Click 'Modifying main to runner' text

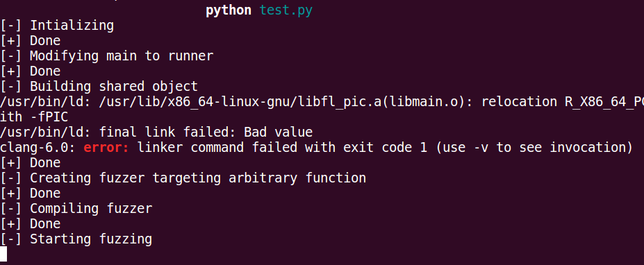[122, 56]
